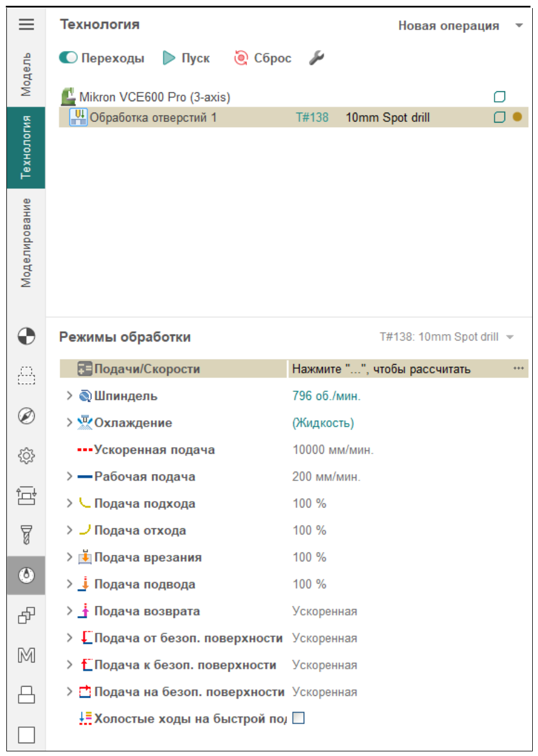This screenshot has height=756, width=538.
Task: Switch to the Модель tab
Action: 26,75
